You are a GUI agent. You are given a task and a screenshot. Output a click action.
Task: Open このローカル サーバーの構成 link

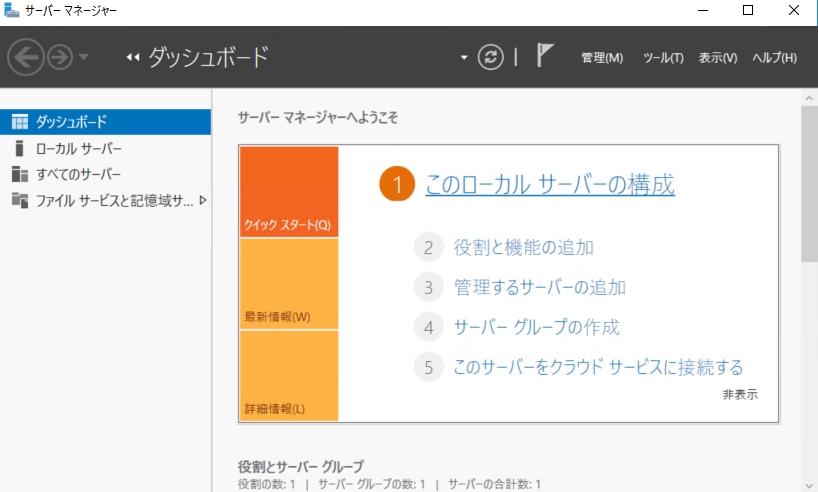pos(550,184)
